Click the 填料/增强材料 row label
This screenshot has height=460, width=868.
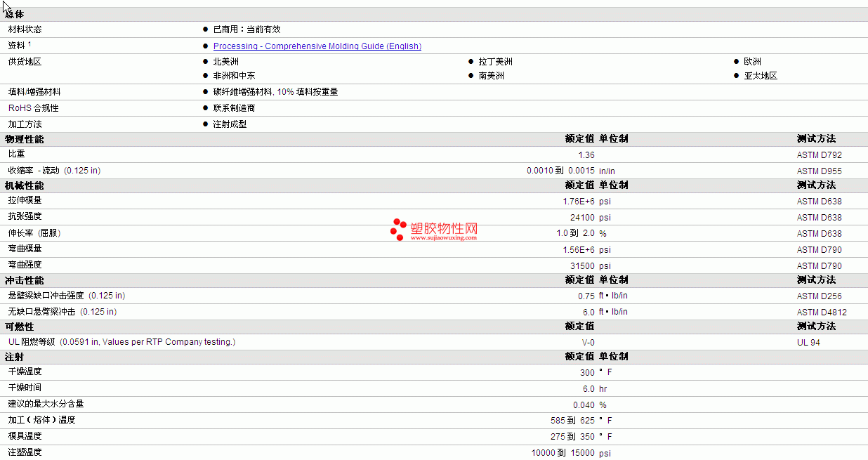click(34, 92)
